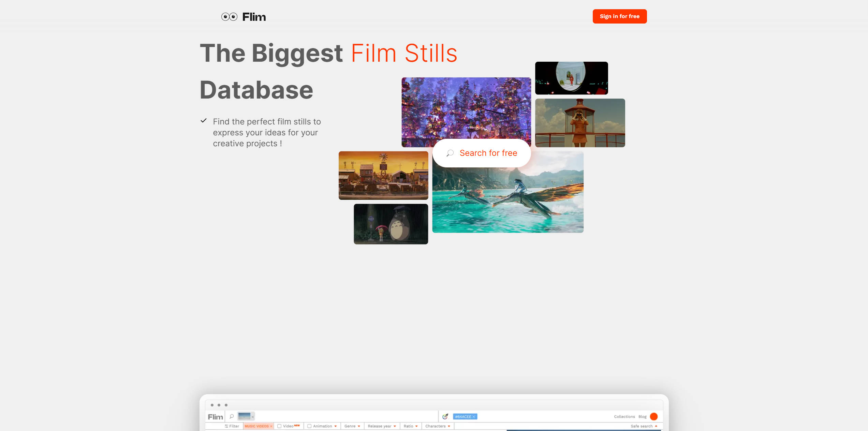Expand the Characters dropdown
The height and width of the screenshot is (431, 868).
pyautogui.click(x=438, y=426)
